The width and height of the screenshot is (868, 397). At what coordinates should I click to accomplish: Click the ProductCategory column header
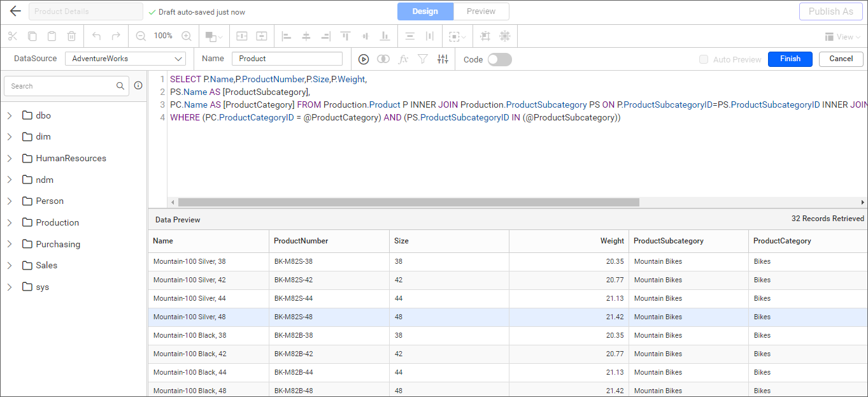[x=808, y=241]
